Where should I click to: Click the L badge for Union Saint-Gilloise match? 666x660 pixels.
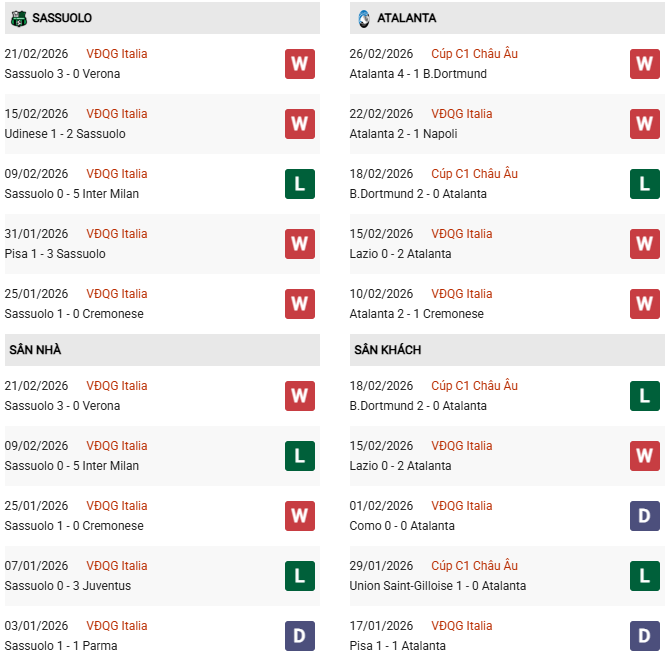[645, 576]
